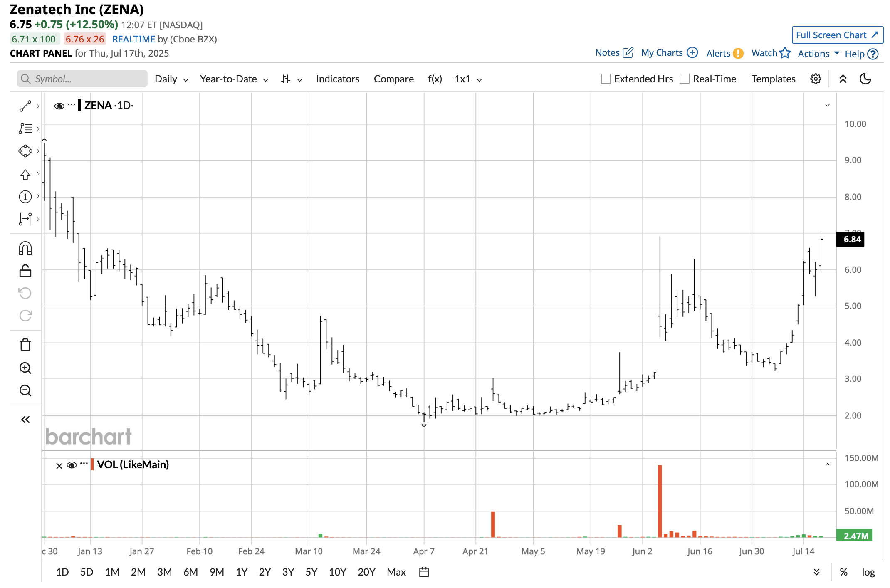This screenshot has height=588, width=890.
Task: Focus the Symbol search field
Action: click(x=82, y=79)
